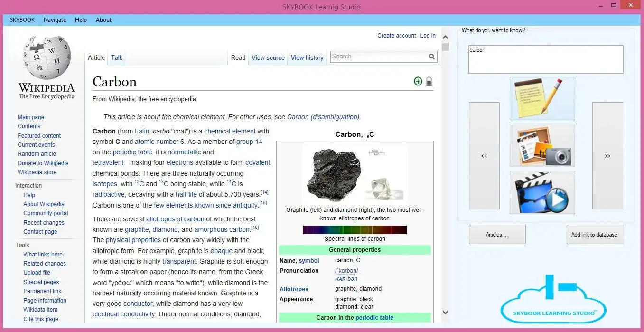644x332 pixels.
Task: Follow the Carbon (disambiguation) link
Action: (323, 117)
